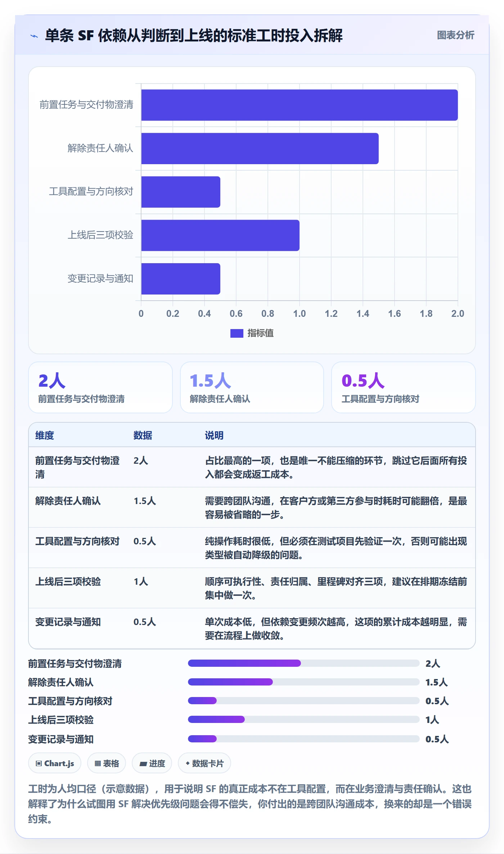504x854 pixels.
Task: Click the 1人 value in table
Action: [141, 581]
